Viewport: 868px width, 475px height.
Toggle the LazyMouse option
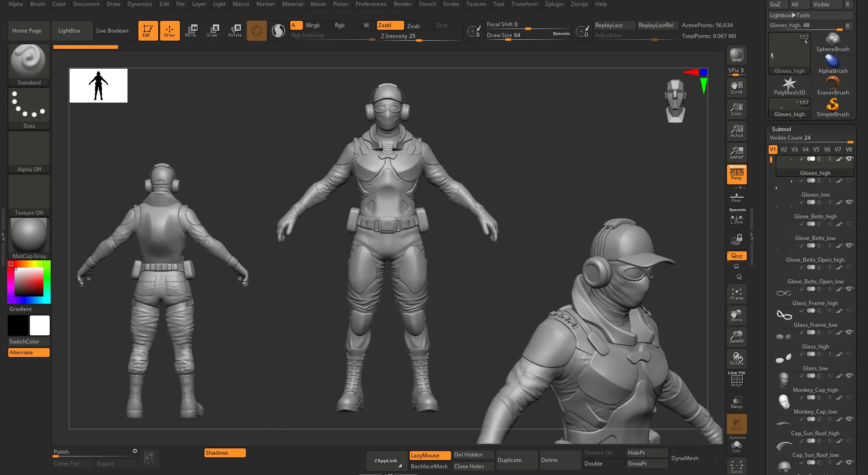tap(430, 455)
